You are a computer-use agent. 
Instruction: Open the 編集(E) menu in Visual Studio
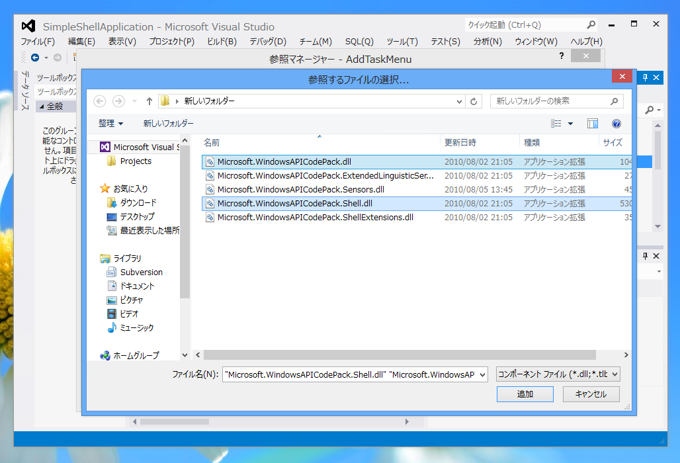coord(82,42)
